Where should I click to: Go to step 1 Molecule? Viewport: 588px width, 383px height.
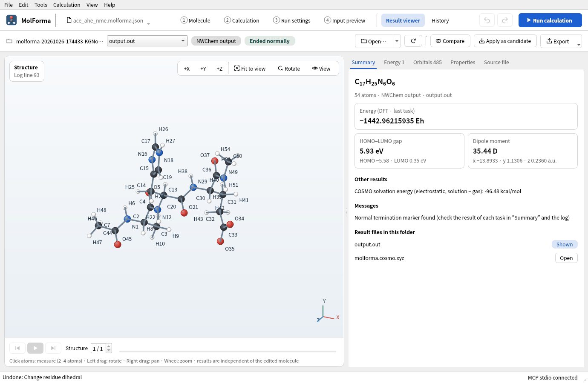pyautogui.click(x=196, y=20)
